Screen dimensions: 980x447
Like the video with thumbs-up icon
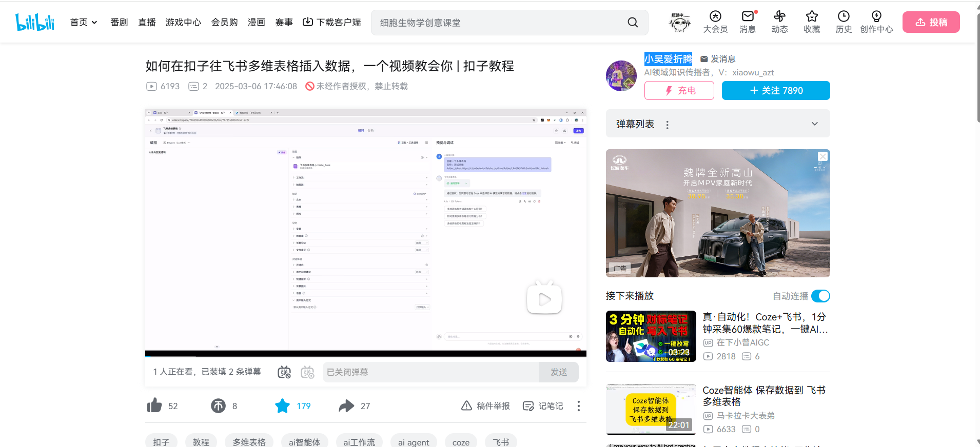154,406
